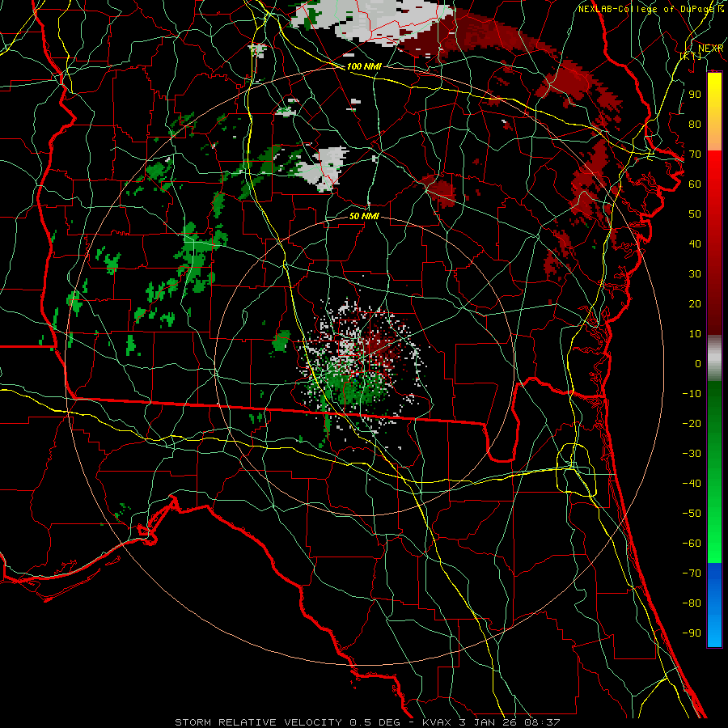Screen dimensions: 728x728
Task: Click the -50 value on velocity scale
Action: click(692, 514)
